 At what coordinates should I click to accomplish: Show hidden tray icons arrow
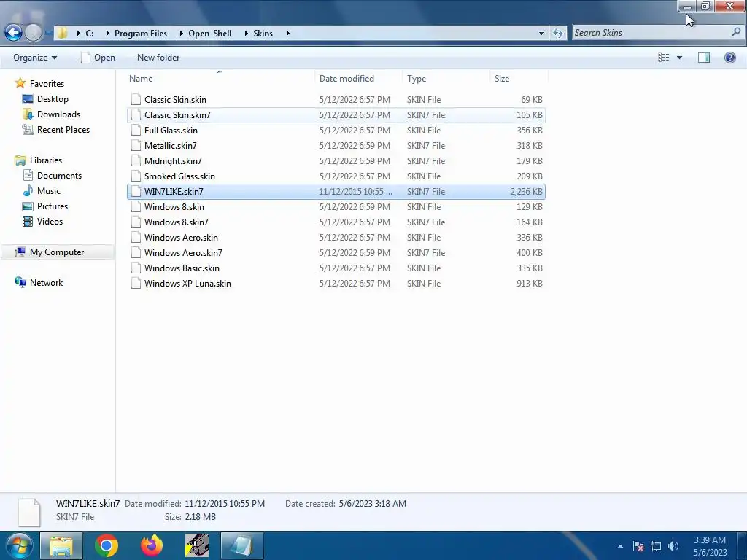[x=620, y=546]
